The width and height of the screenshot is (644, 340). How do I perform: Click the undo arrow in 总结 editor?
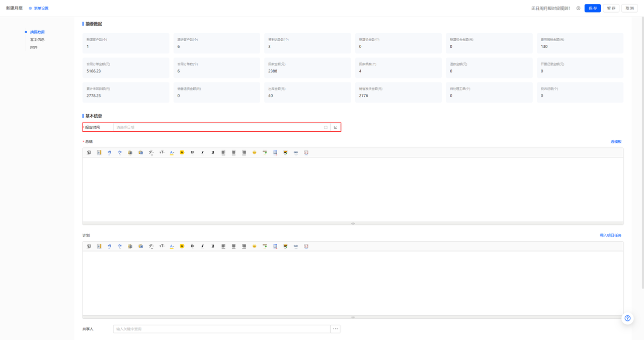(x=110, y=152)
